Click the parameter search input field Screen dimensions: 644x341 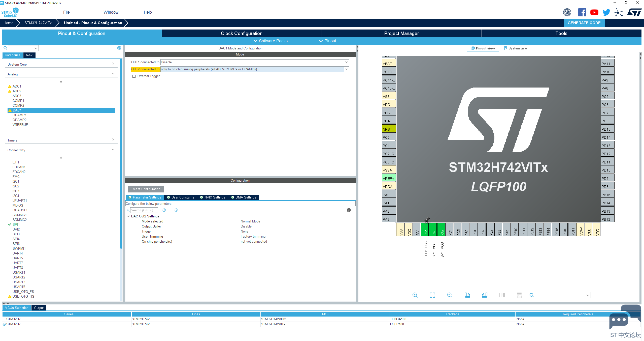tap(144, 210)
